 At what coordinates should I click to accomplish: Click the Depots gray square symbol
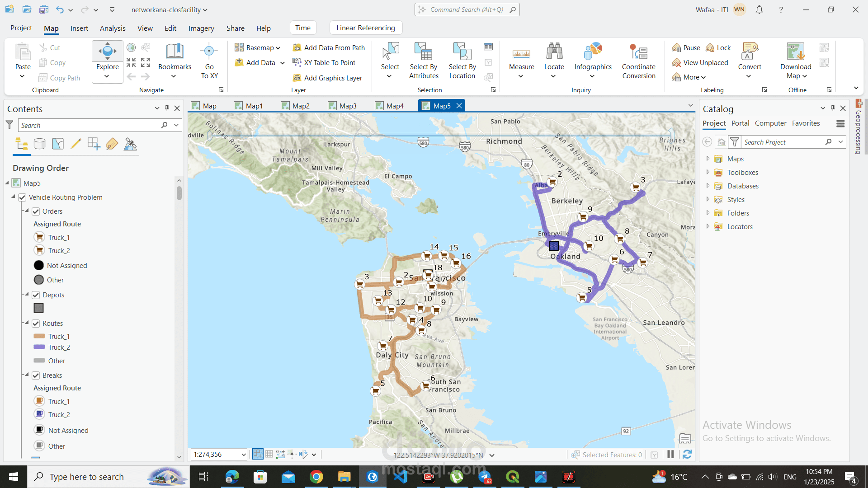(39, 308)
